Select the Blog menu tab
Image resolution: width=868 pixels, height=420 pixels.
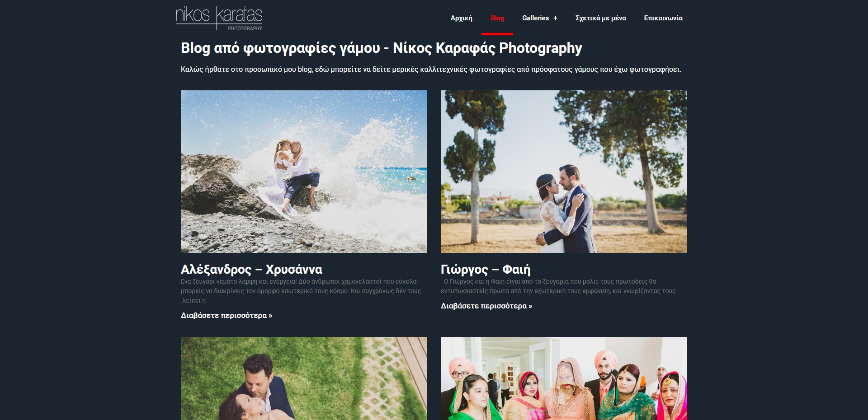click(x=497, y=18)
